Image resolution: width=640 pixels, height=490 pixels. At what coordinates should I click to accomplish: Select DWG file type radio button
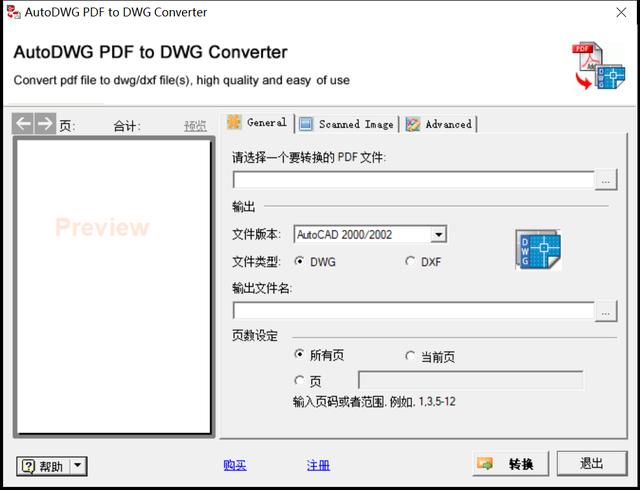(x=299, y=261)
